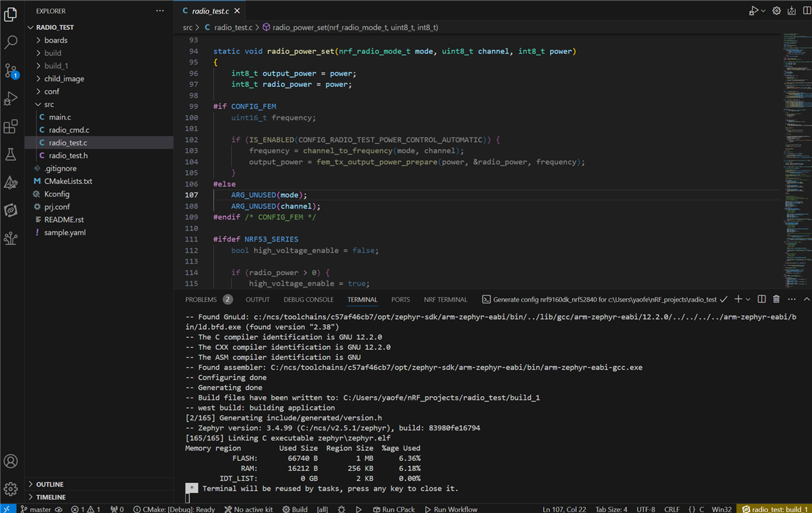The height and width of the screenshot is (513, 812).
Task: Click the run/debug play icon in editor title
Action: click(x=754, y=11)
